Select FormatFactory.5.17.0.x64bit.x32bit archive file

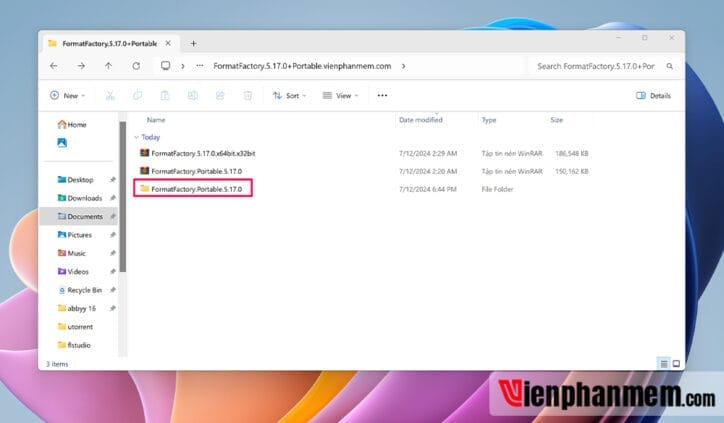click(x=203, y=153)
